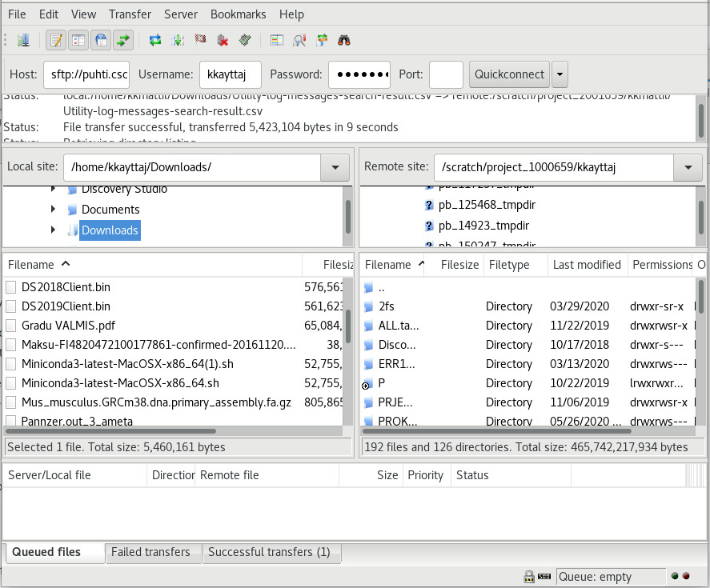Toggle processing of transfer queue icon
Screen dimensions: 710x588
(x=178, y=40)
